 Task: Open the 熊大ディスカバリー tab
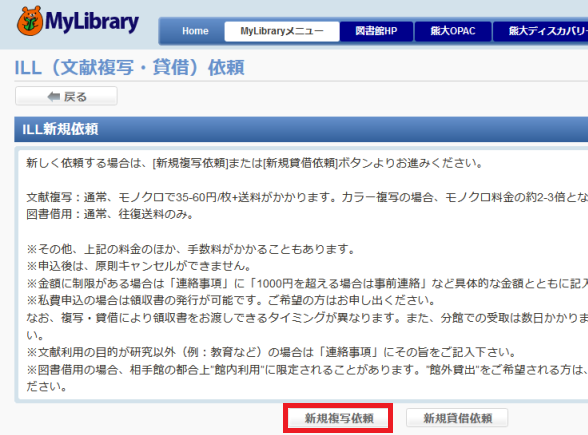[541, 31]
